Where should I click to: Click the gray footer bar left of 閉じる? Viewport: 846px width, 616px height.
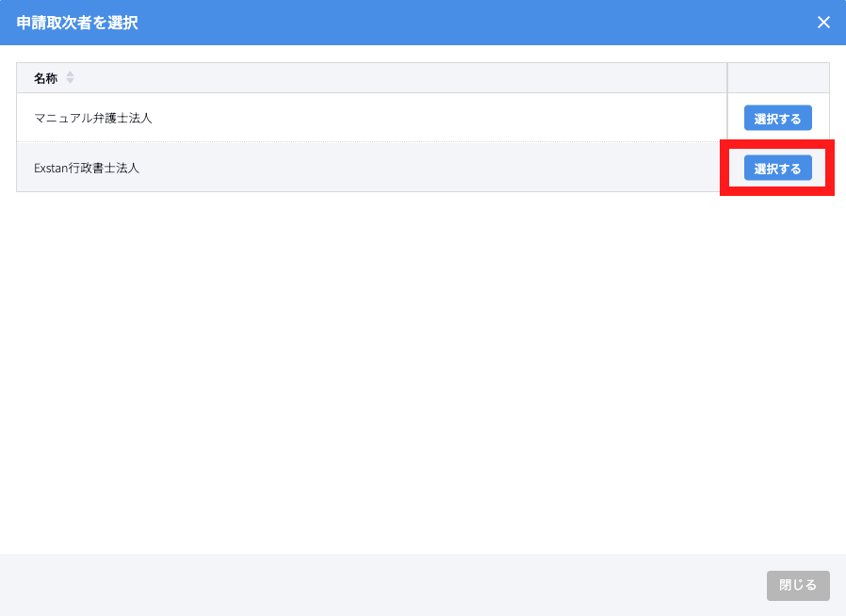pyautogui.click(x=377, y=585)
